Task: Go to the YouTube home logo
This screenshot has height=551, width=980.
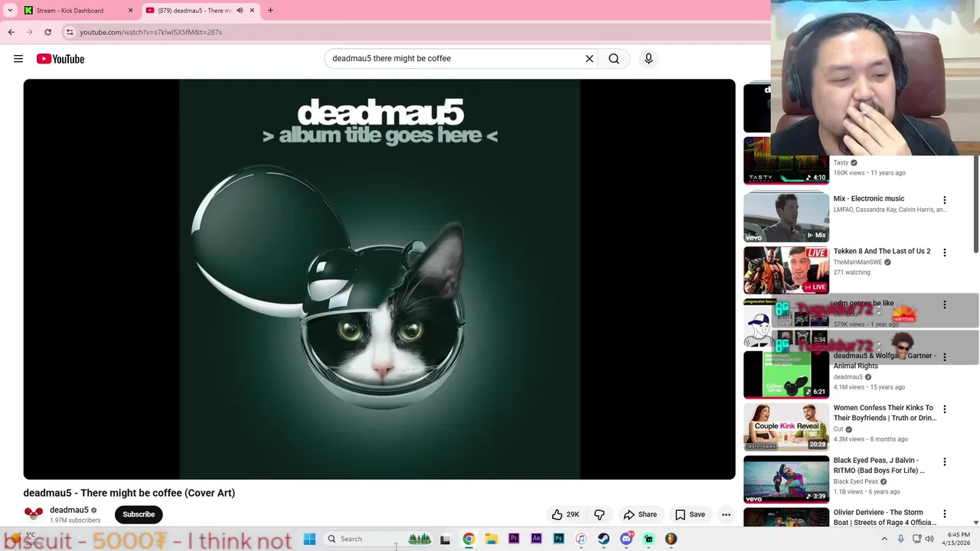Action: pyautogui.click(x=60, y=59)
